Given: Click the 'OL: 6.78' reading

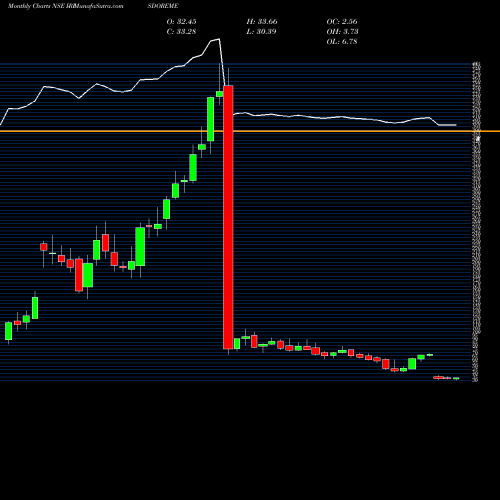Looking at the screenshot, I should [x=342, y=41].
